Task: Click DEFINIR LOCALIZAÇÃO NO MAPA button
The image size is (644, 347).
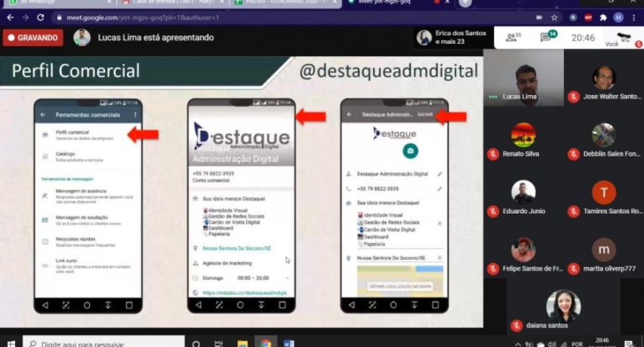Action: point(400,286)
